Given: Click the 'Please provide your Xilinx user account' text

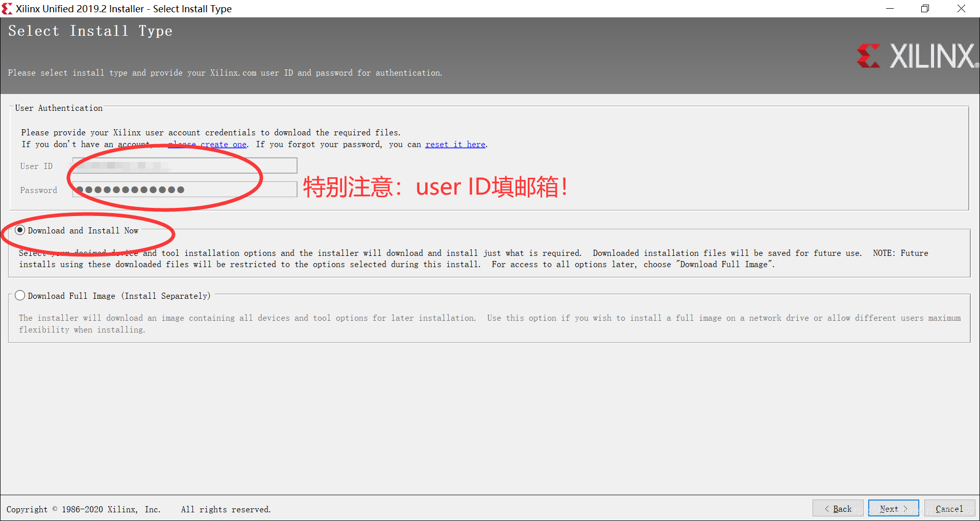Looking at the screenshot, I should (211, 133).
